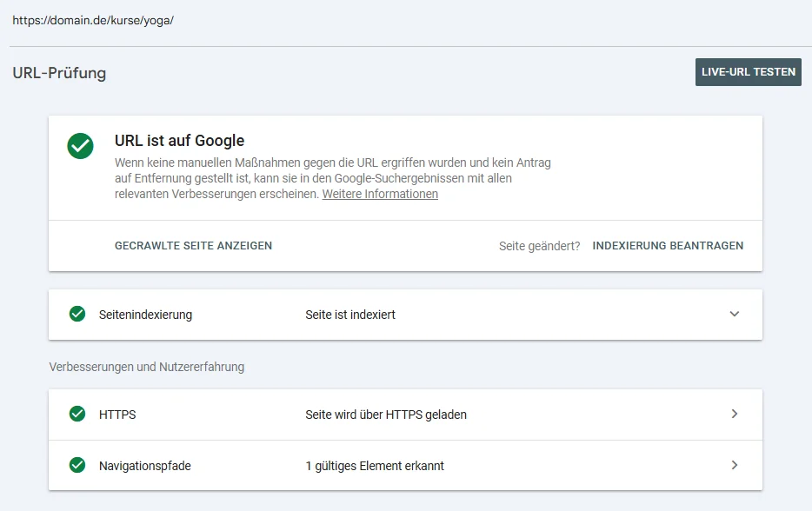The image size is (812, 511).
Task: Expand the Seitenindexierung row
Action: pos(735,314)
